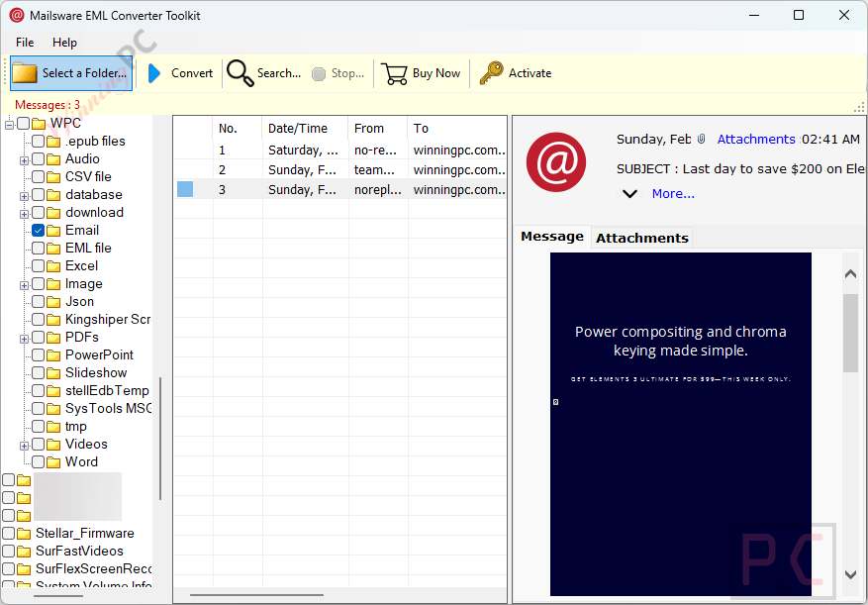Click the preview scroll up arrow
Image resolution: width=868 pixels, height=605 pixels.
click(x=850, y=273)
